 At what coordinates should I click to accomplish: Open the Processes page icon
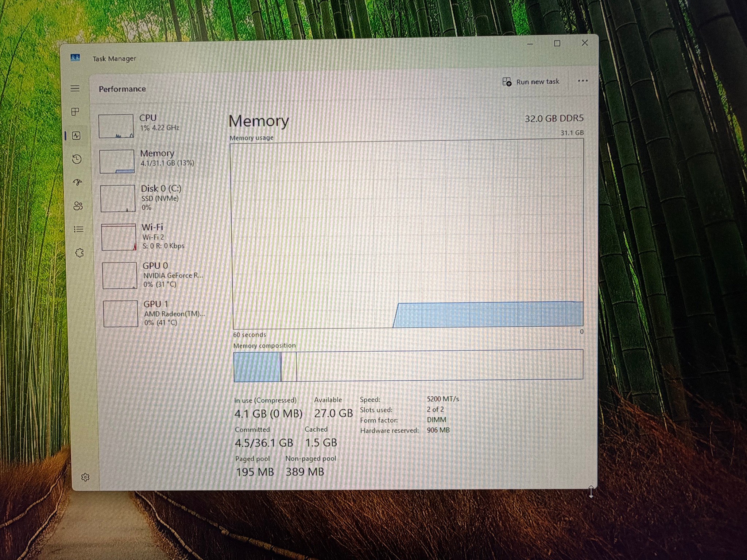(x=76, y=112)
